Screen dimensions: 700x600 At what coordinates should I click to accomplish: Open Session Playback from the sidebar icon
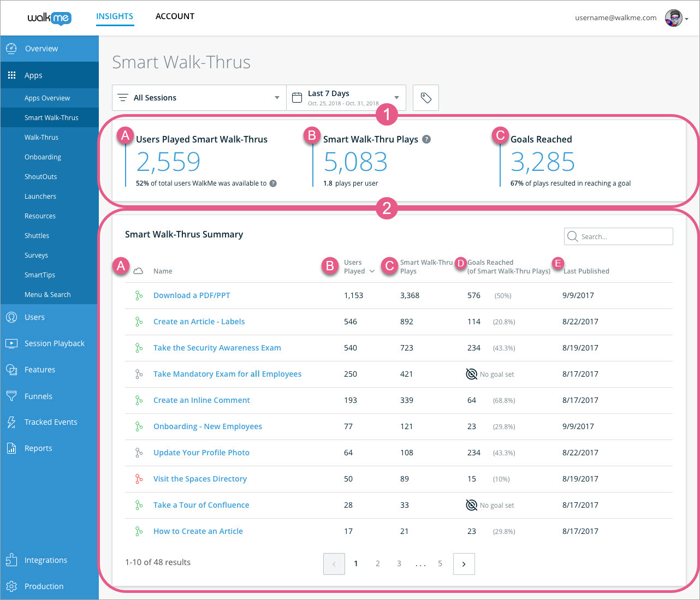[11, 343]
